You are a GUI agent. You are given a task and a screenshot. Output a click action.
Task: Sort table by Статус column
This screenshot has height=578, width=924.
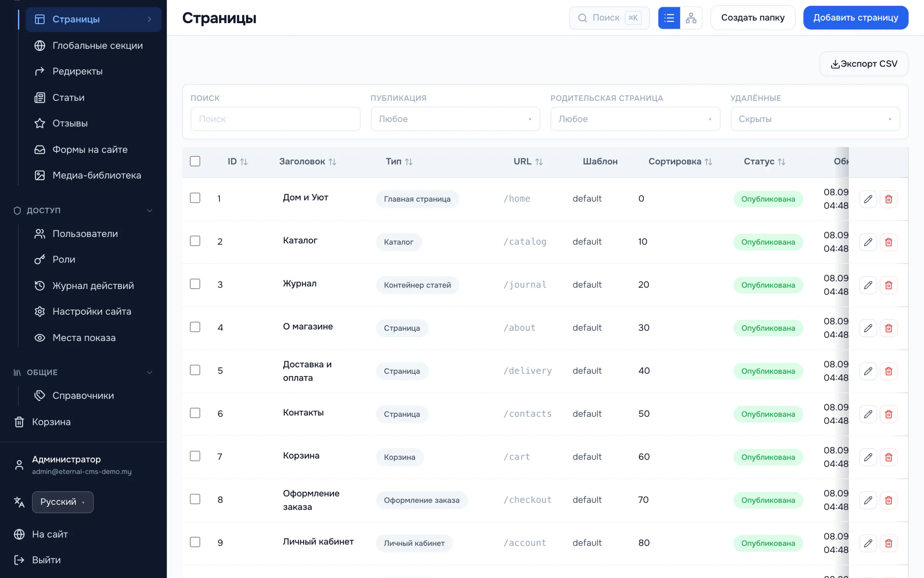point(764,161)
